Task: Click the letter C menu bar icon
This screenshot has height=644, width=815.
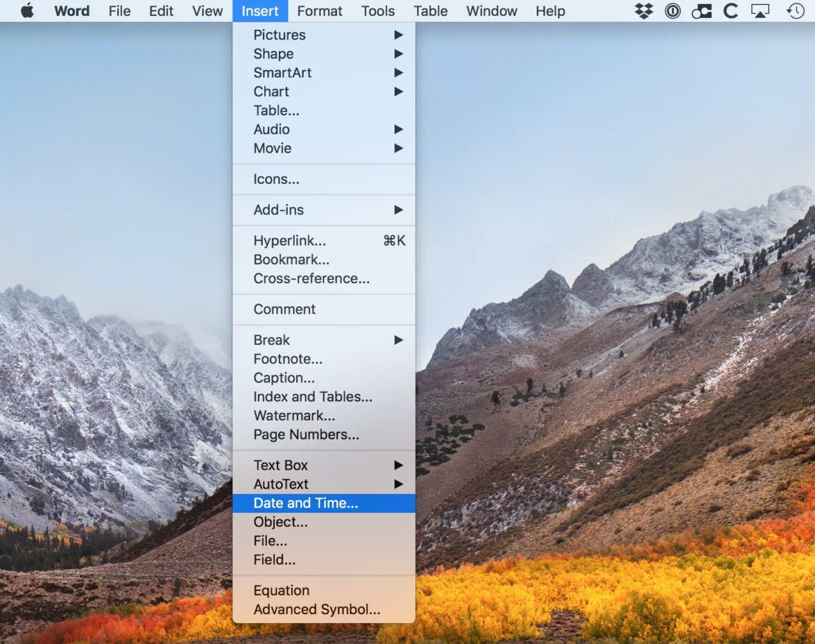Action: click(731, 11)
